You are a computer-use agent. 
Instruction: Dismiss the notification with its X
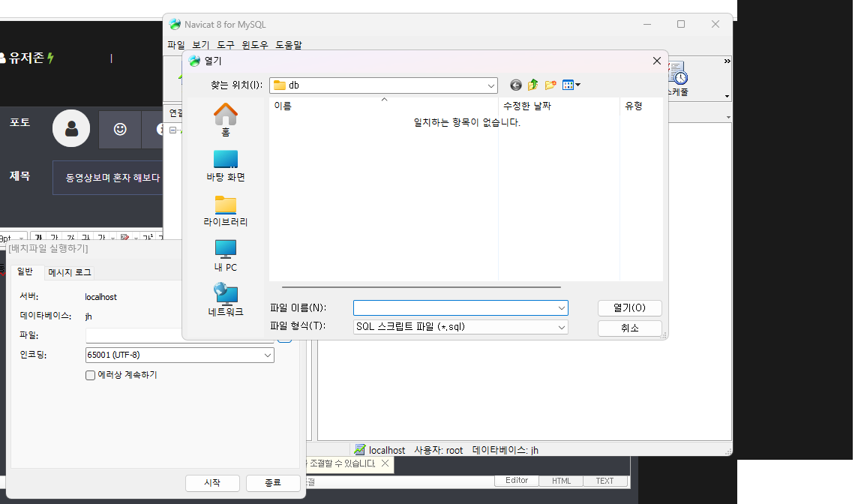point(385,463)
